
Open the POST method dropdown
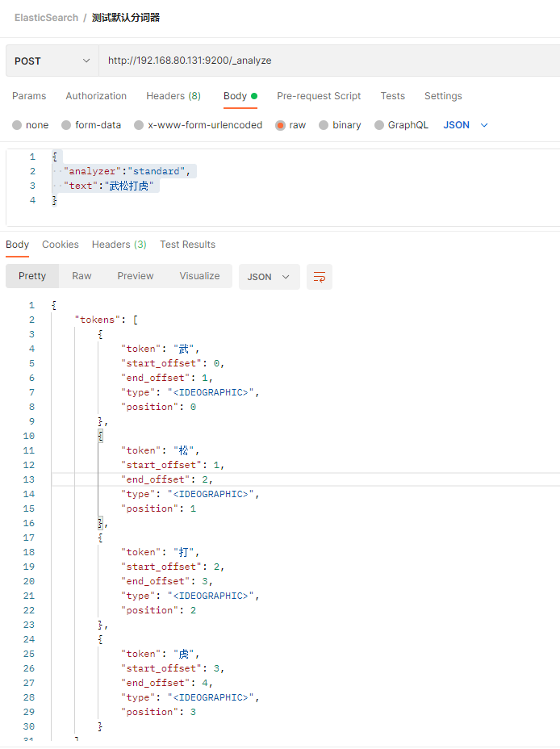[x=52, y=61]
